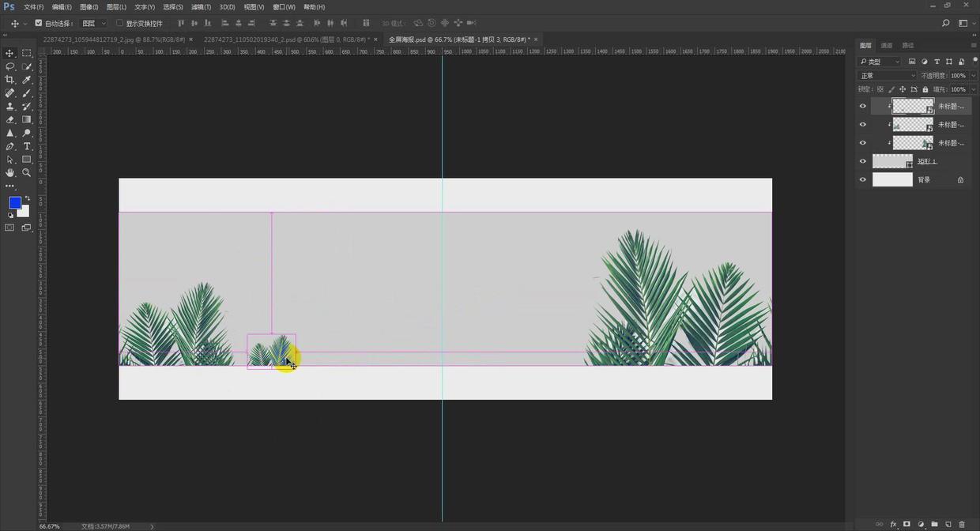The height and width of the screenshot is (531, 980).
Task: Open the auto-select 图层 dropdown
Action: click(93, 23)
